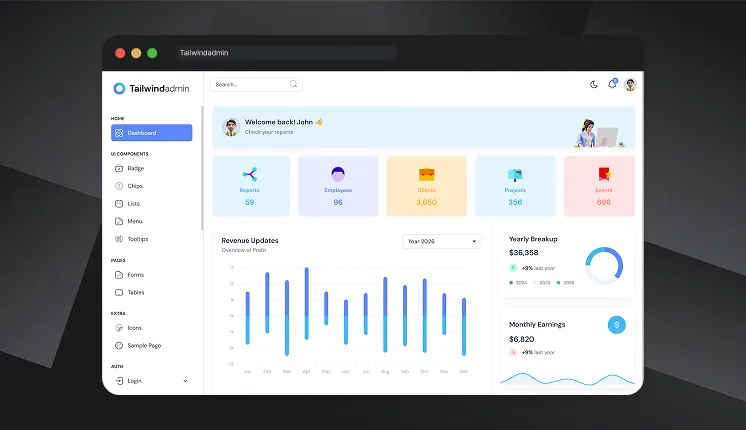
Task: Open the Reports card
Action: click(x=250, y=186)
